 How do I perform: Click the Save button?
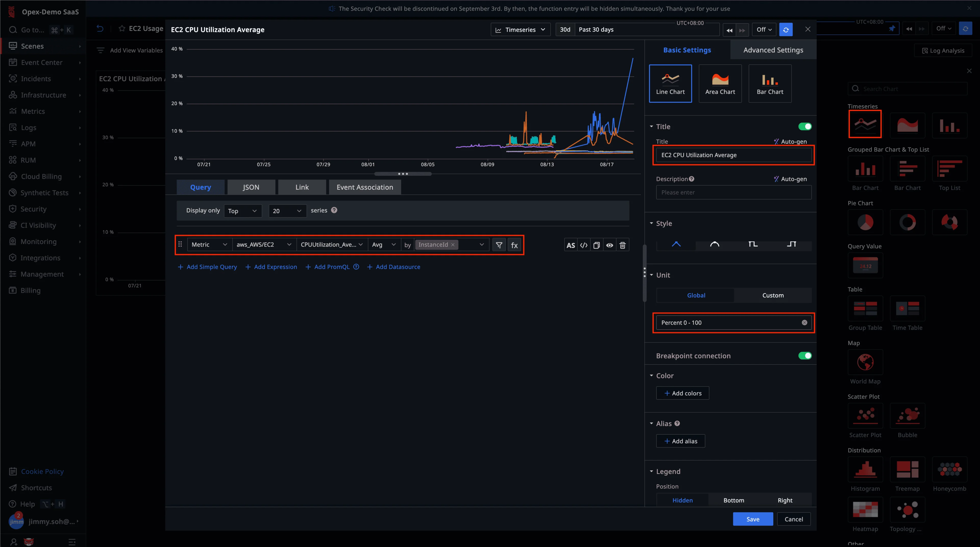[x=753, y=519]
